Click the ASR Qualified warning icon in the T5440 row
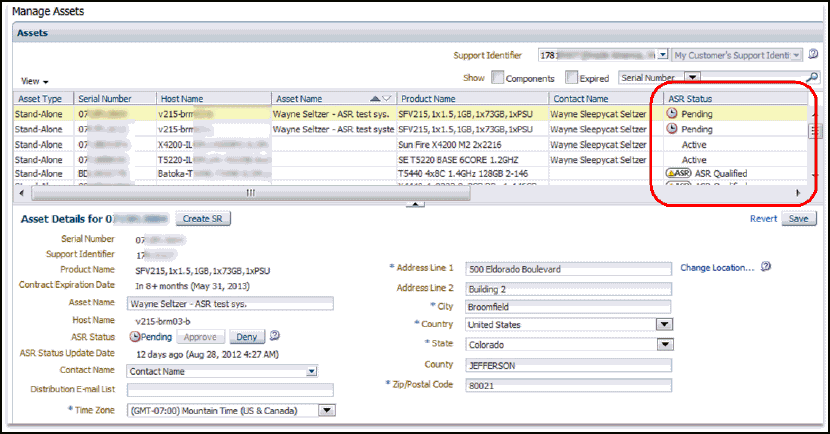The height and width of the screenshot is (434, 830). [x=679, y=173]
